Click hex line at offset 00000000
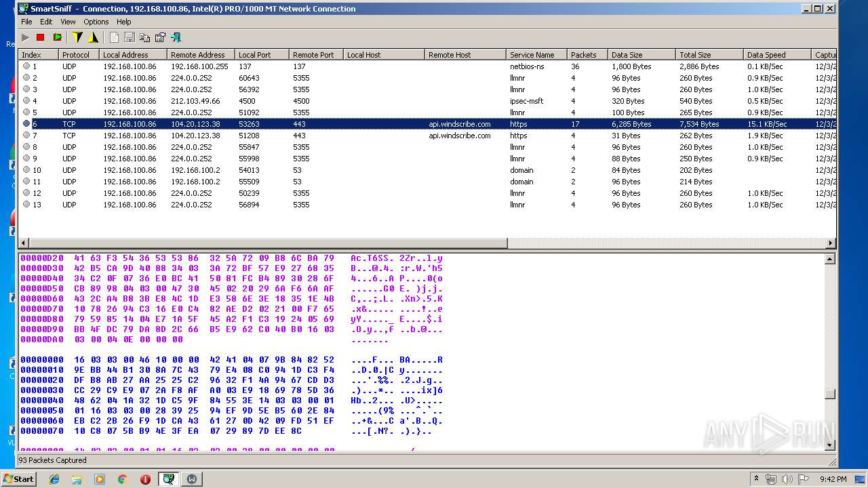This screenshot has height=488, width=868. pos(231,360)
